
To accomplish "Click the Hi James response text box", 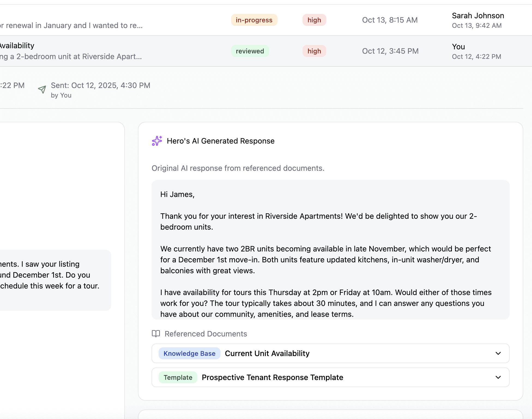I will click(x=330, y=250).
